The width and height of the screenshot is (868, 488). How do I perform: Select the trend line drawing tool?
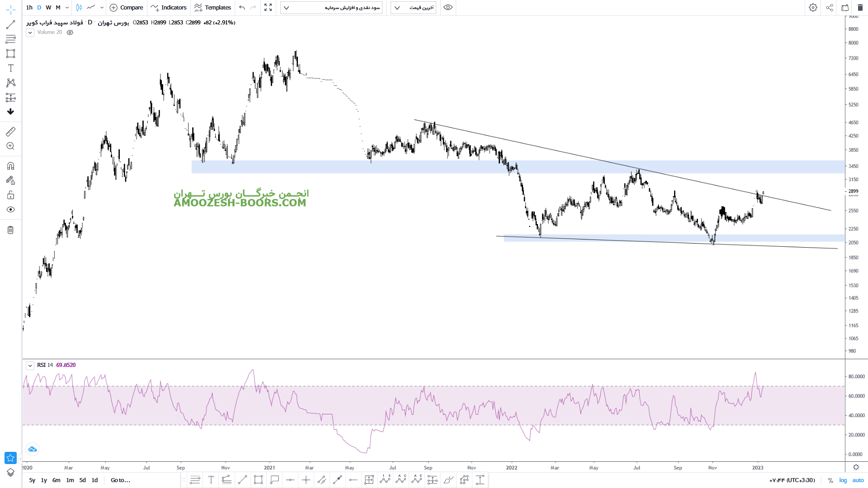10,24
